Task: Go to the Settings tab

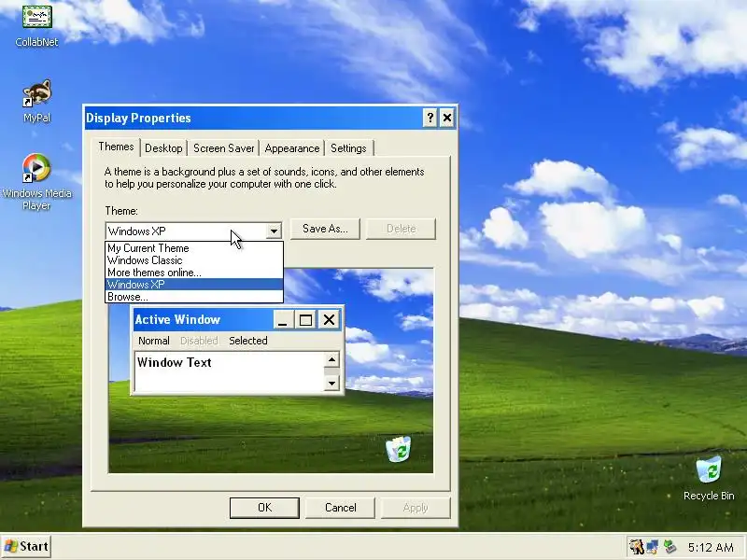Action: pyautogui.click(x=348, y=148)
